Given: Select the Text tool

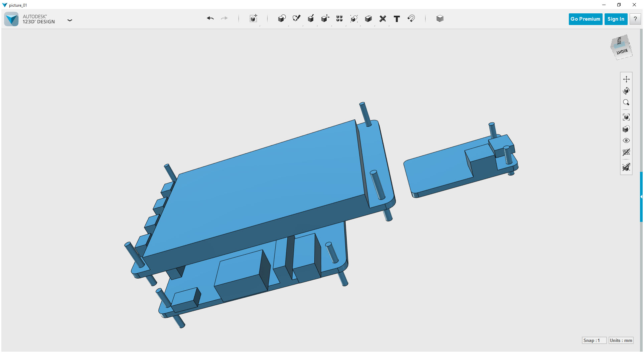Looking at the screenshot, I should [x=397, y=19].
